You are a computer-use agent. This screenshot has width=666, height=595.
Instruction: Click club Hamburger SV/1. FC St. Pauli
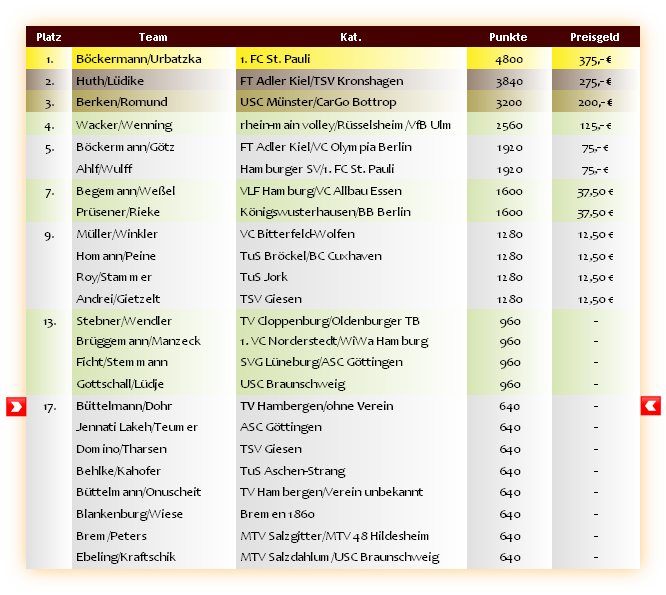(317, 169)
